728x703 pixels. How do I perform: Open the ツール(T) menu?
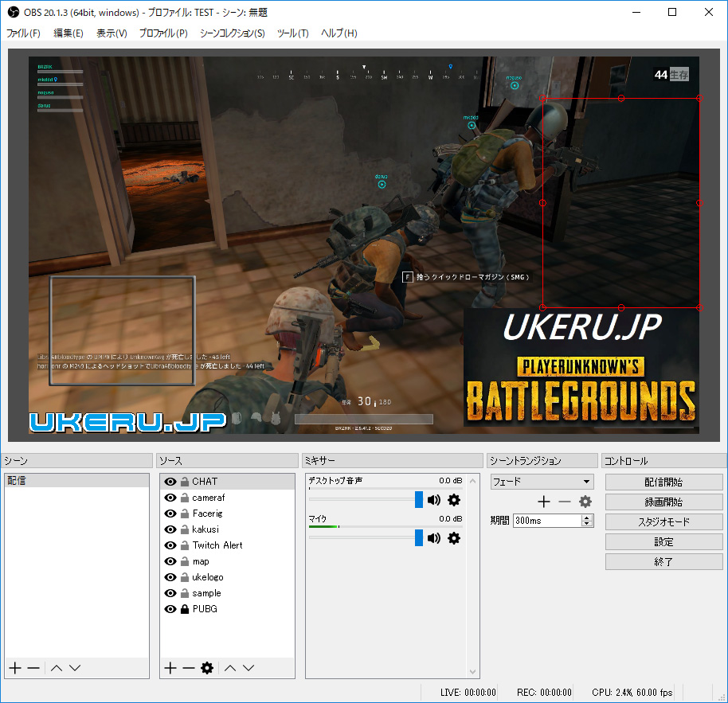click(x=292, y=33)
